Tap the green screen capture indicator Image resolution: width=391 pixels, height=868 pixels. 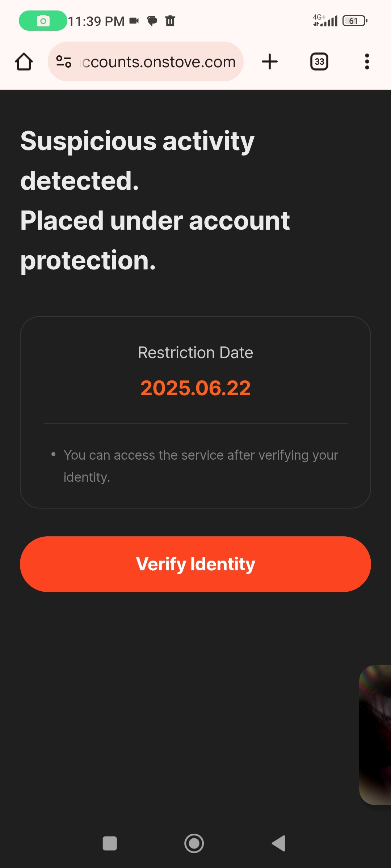click(x=43, y=21)
